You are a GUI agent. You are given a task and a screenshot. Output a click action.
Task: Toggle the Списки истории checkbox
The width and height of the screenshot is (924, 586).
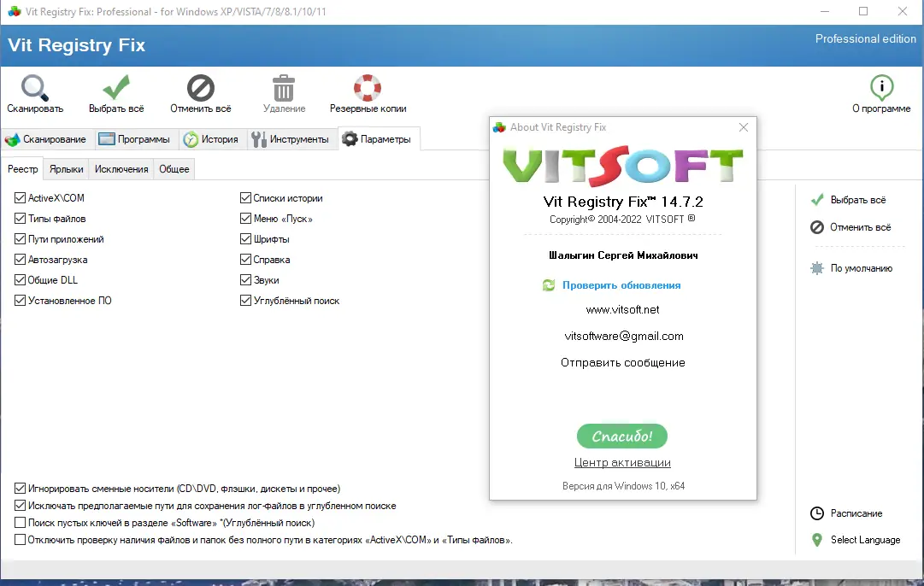point(245,198)
